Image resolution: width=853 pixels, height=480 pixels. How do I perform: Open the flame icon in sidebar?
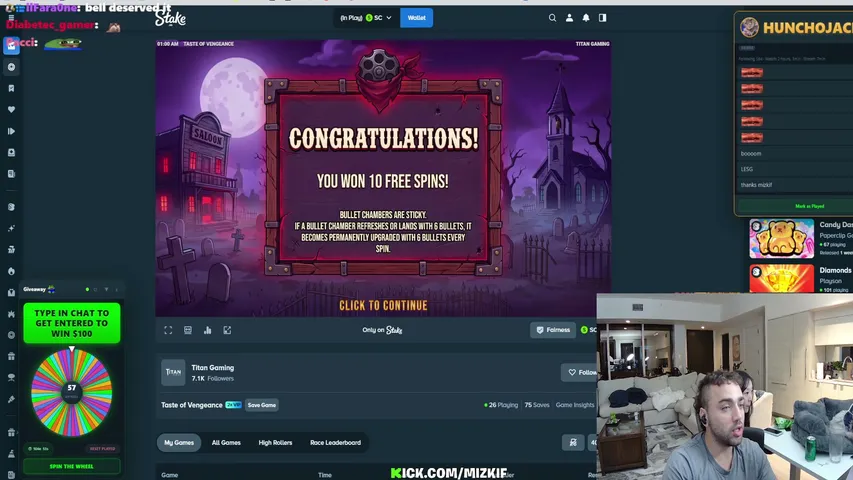click(x=11, y=271)
